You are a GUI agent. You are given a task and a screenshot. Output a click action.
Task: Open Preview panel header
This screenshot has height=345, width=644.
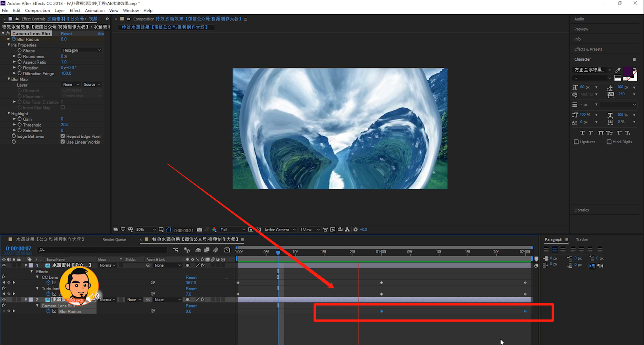click(581, 29)
